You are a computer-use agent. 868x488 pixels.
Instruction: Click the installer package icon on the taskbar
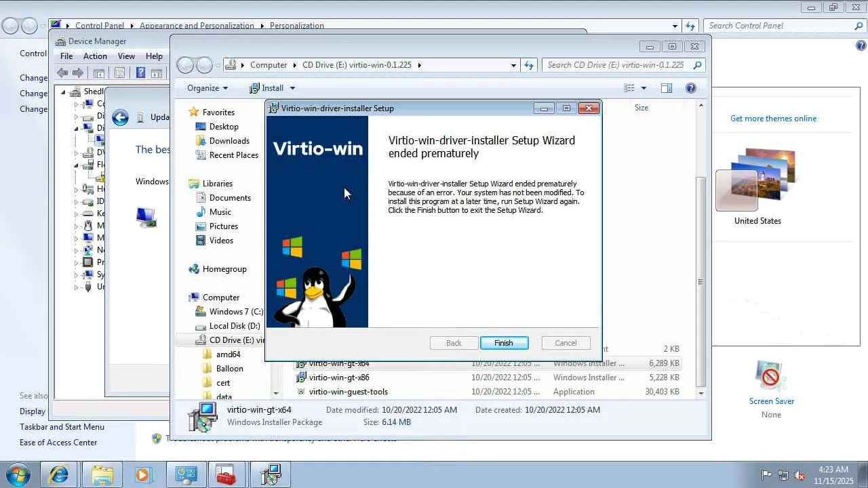[270, 474]
